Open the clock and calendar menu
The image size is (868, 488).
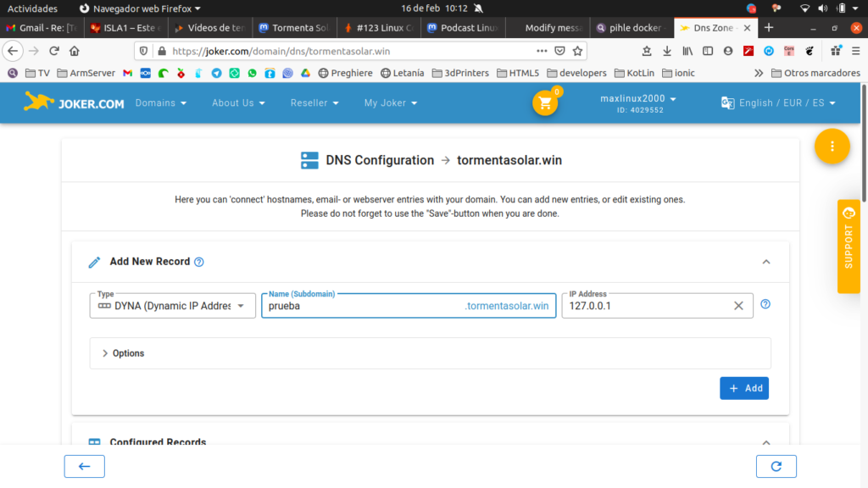pyautogui.click(x=435, y=8)
